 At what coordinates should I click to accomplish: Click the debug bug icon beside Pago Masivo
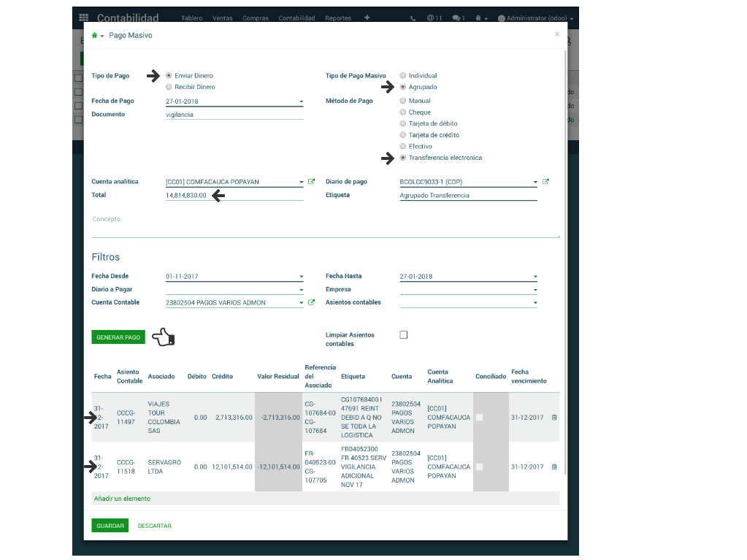(95, 35)
